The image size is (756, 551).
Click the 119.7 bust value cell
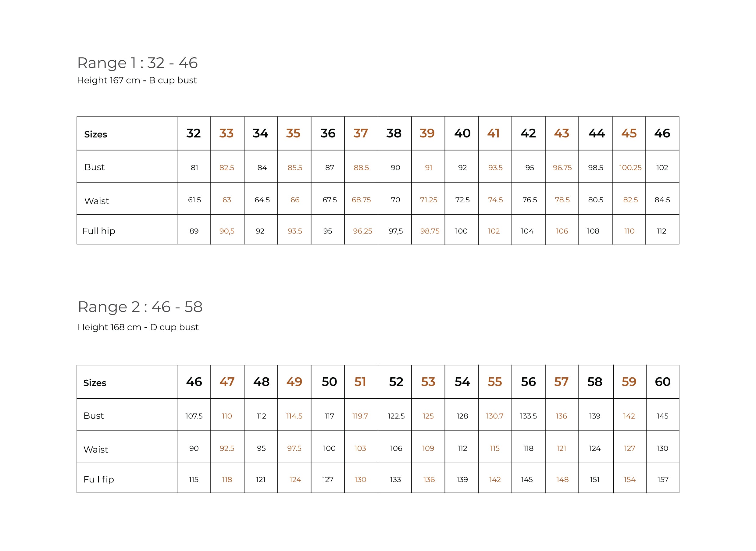pos(360,416)
